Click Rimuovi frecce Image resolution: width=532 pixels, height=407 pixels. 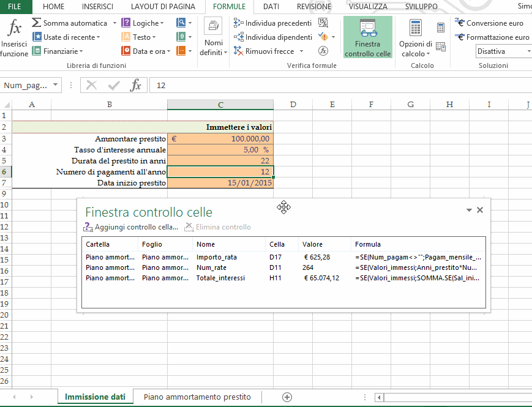pos(264,51)
